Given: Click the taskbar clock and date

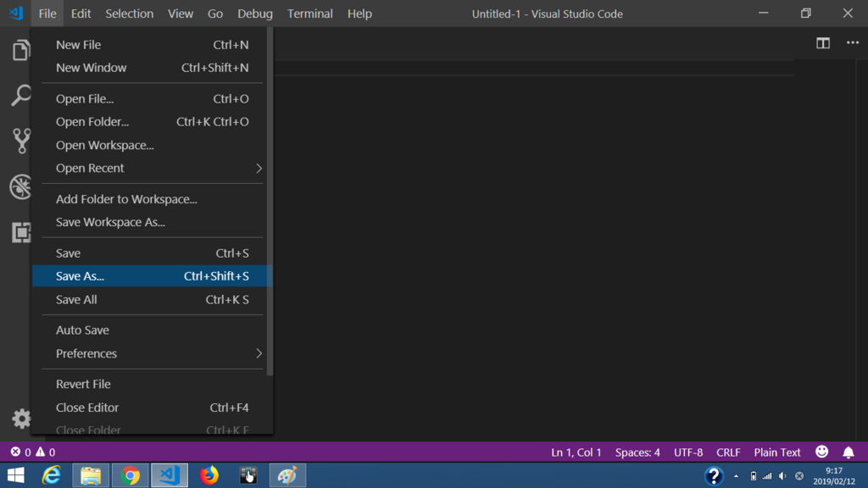Looking at the screenshot, I should coord(834,476).
